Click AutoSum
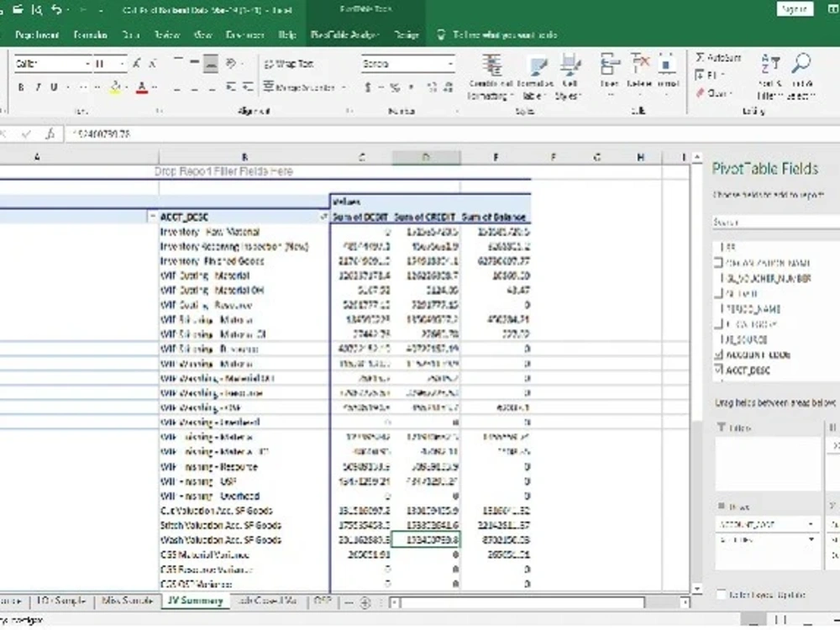Screen dimensions: 840x630 click(x=718, y=58)
